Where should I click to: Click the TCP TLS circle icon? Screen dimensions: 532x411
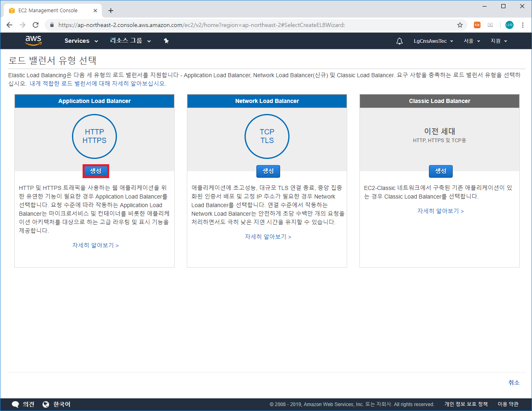(x=267, y=136)
